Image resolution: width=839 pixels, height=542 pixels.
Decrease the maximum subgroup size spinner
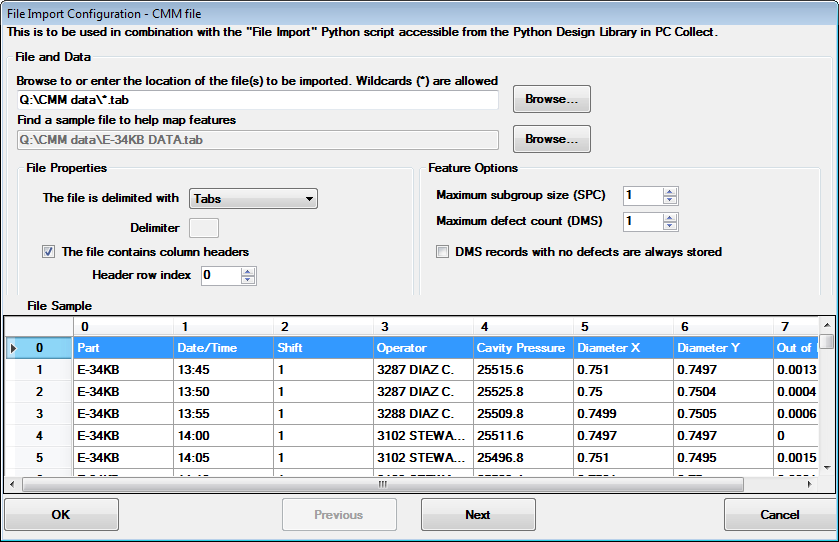pos(670,200)
